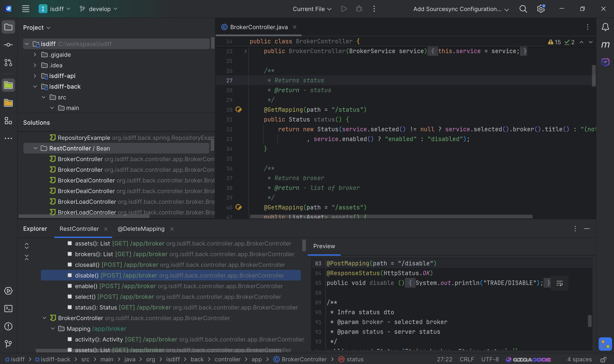
Task: Toggle soft-wrap in Preview pane
Action: coord(559,283)
